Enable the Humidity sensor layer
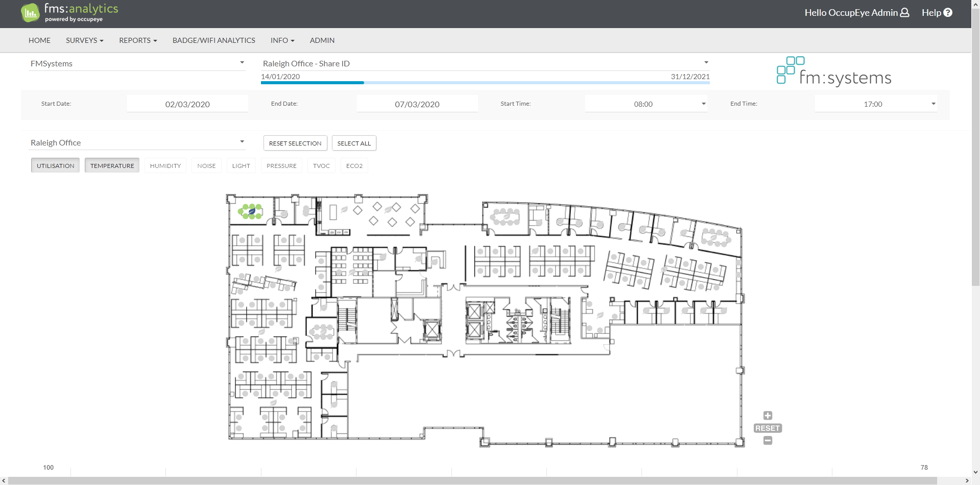The height and width of the screenshot is (485, 980). click(x=165, y=165)
